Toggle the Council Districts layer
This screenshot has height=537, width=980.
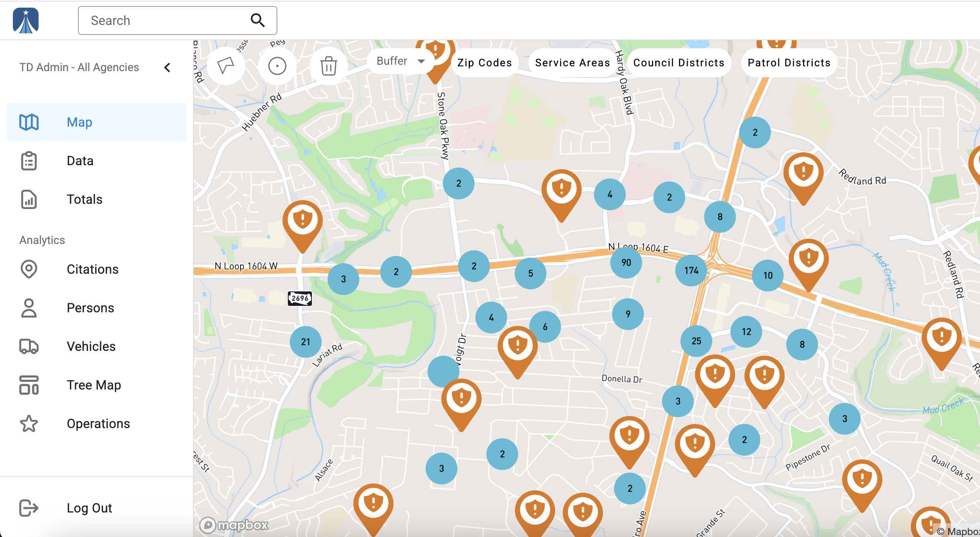(x=679, y=63)
